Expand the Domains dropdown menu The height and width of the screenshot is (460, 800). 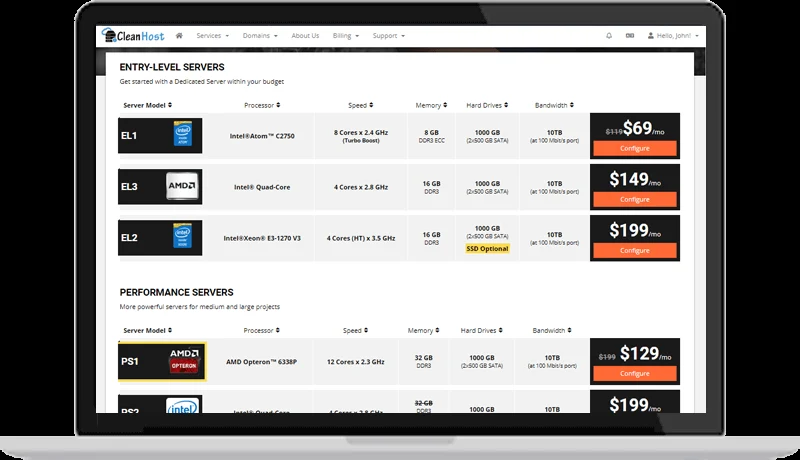(260, 36)
